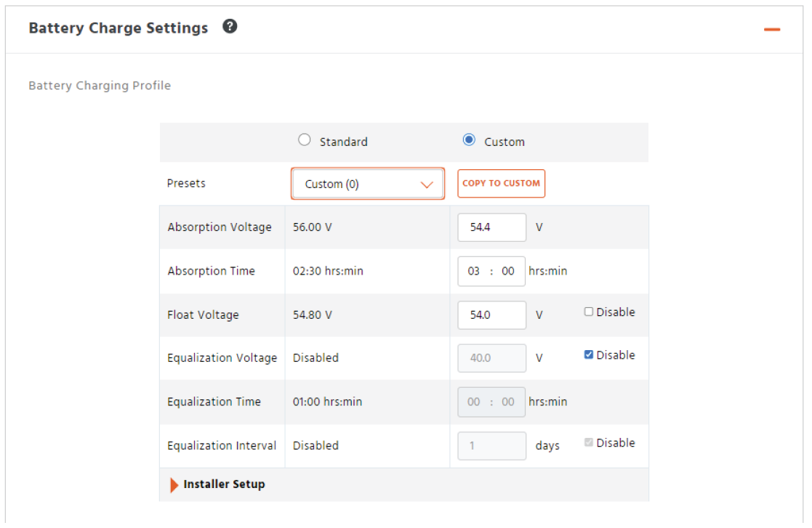Click the Battery Charge Settings header title
812x528 pixels.
118,28
